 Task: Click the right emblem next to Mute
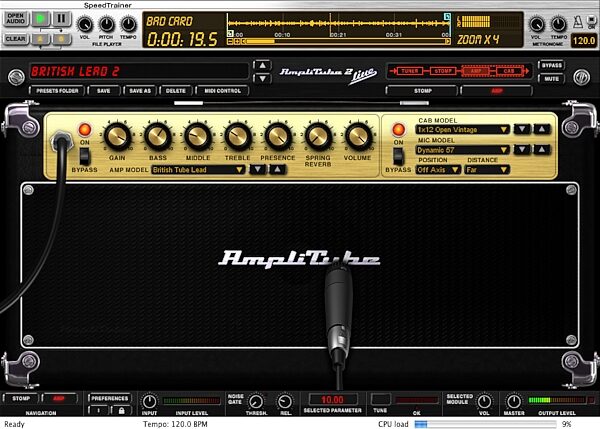[x=581, y=77]
